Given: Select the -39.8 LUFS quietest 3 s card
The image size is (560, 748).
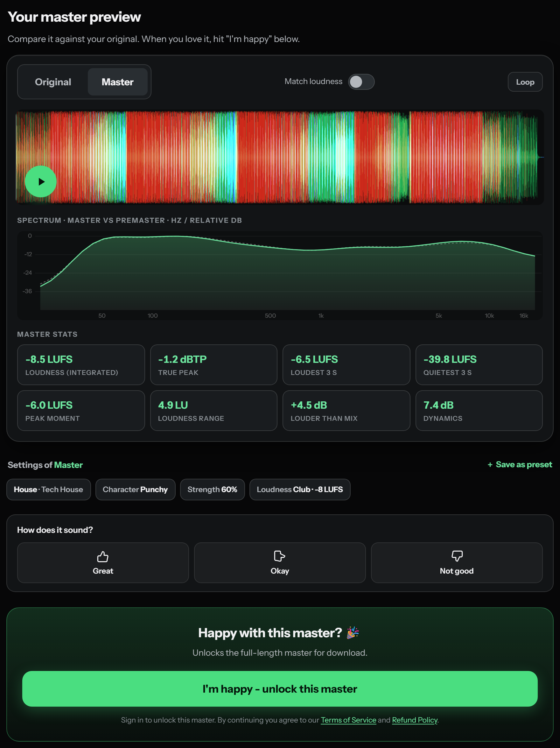Looking at the screenshot, I should click(479, 365).
